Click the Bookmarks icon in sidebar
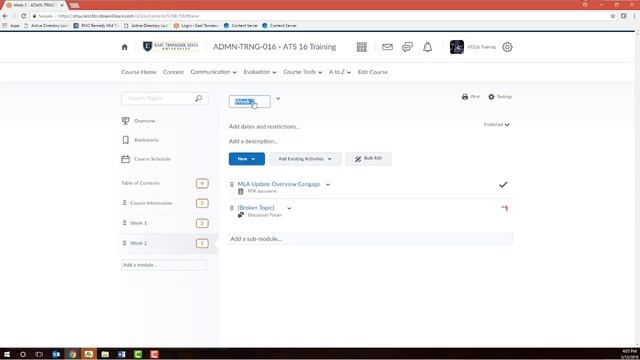The image size is (640, 360). coord(125,140)
